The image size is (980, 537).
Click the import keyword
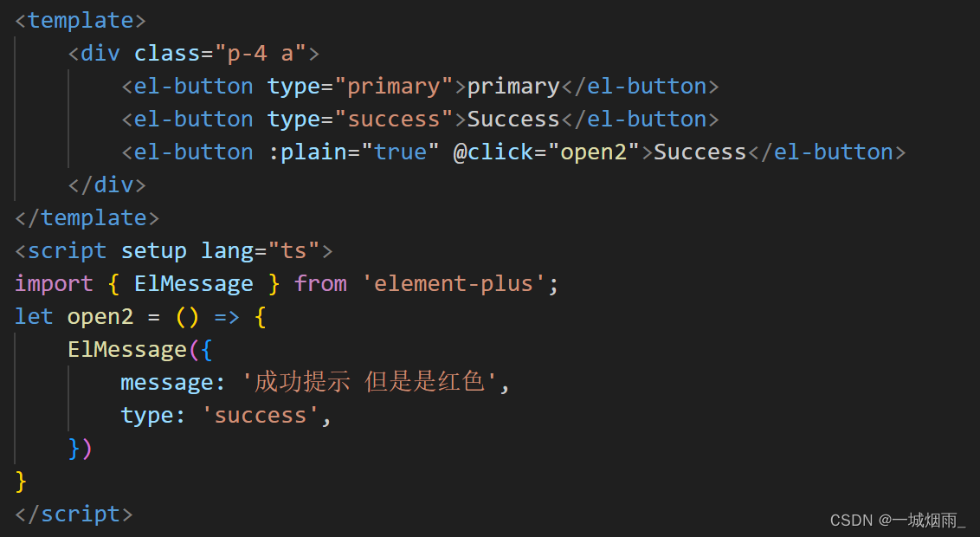tap(54, 283)
